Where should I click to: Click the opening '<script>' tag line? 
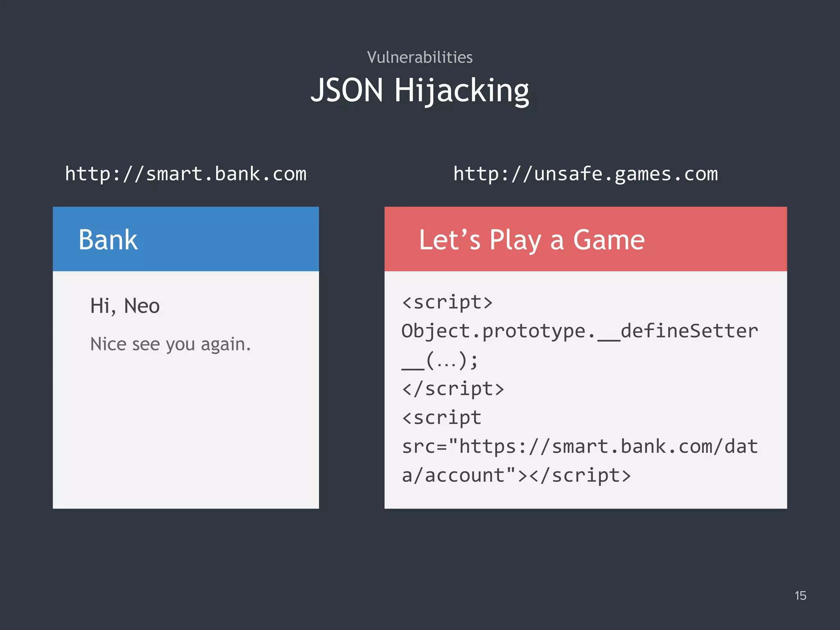(x=447, y=303)
